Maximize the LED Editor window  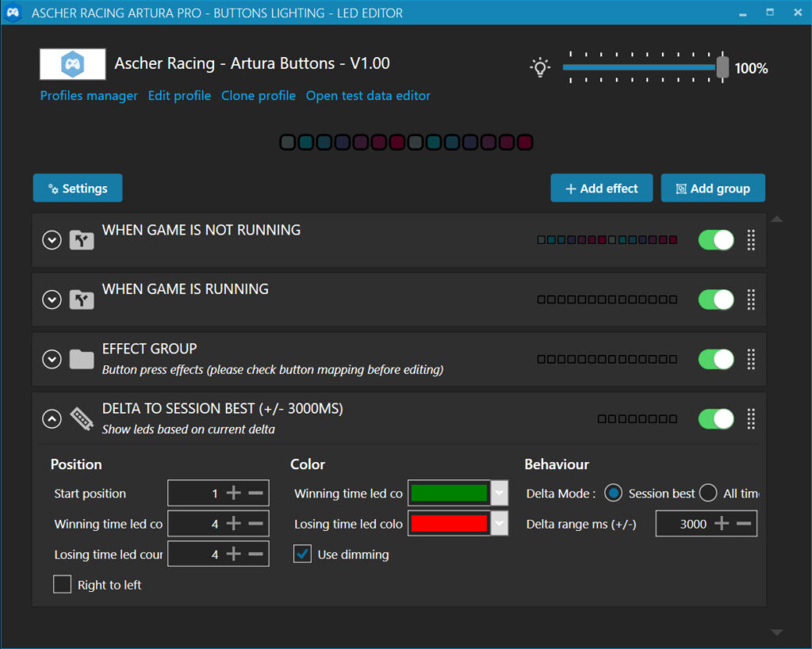pyautogui.click(x=770, y=13)
